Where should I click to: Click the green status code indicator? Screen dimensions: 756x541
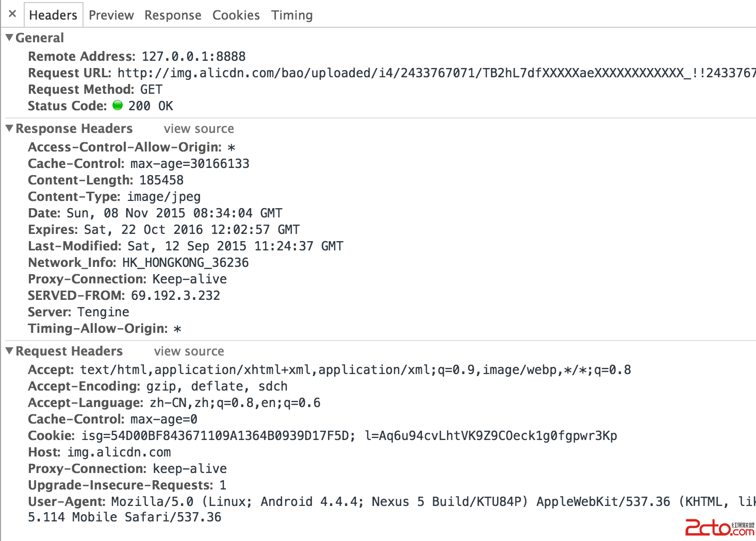[118, 105]
